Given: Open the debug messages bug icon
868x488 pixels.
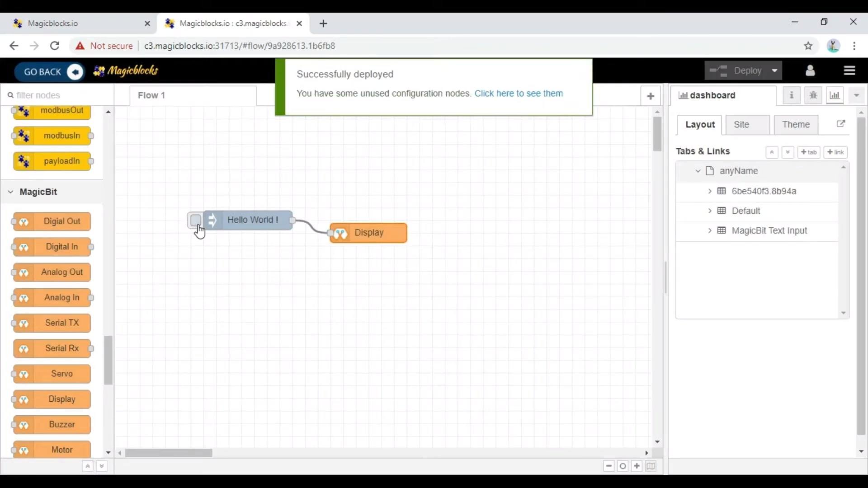Looking at the screenshot, I should pyautogui.click(x=813, y=95).
